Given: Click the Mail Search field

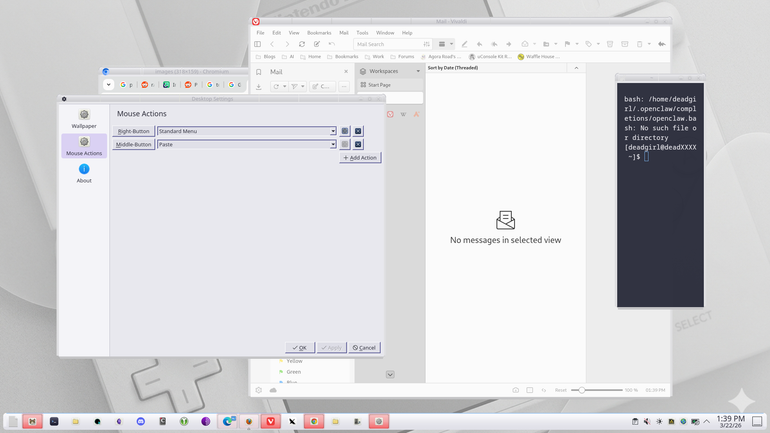Looking at the screenshot, I should coord(388,44).
